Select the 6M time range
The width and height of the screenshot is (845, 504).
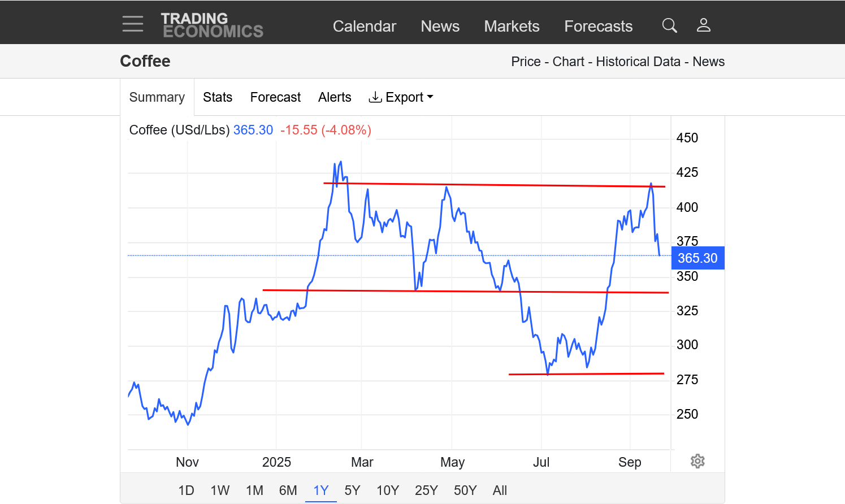click(x=288, y=490)
